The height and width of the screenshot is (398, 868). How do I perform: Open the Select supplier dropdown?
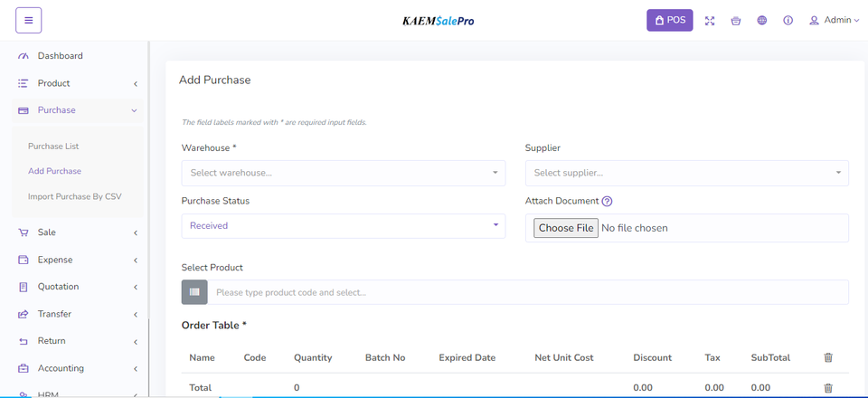click(x=686, y=173)
